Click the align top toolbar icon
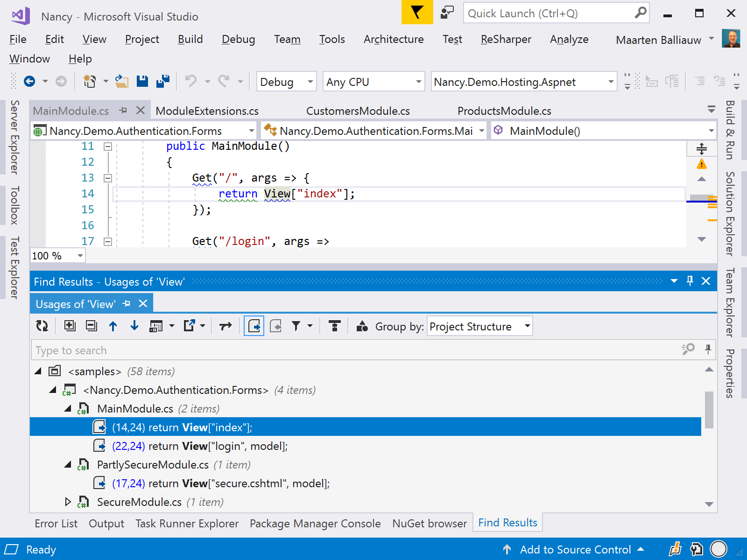 (x=334, y=326)
